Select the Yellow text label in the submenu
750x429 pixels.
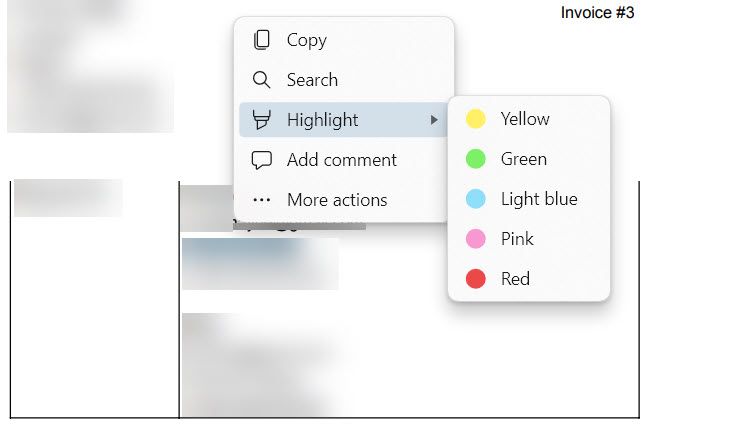tap(525, 119)
